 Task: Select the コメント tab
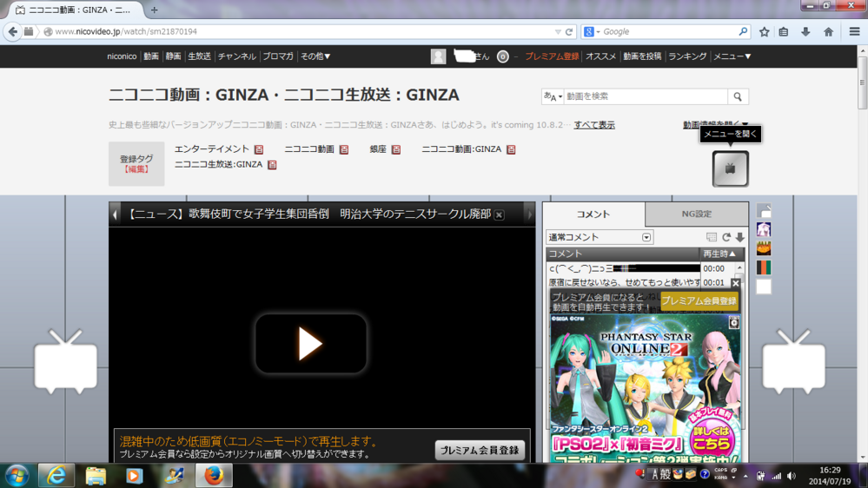[593, 214]
